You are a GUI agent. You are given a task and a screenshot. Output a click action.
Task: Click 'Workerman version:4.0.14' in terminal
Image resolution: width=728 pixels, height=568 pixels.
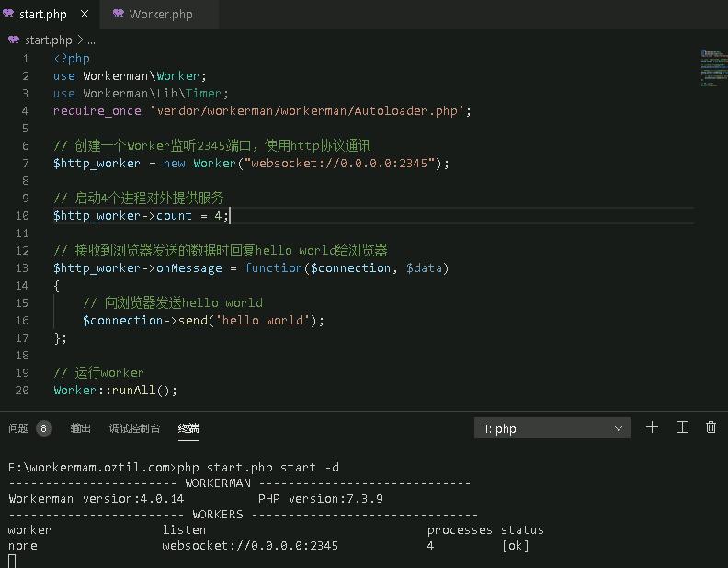click(97, 499)
